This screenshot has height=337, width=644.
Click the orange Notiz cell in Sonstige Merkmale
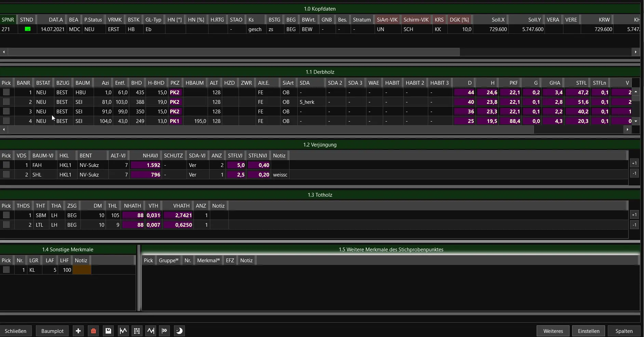(82, 270)
